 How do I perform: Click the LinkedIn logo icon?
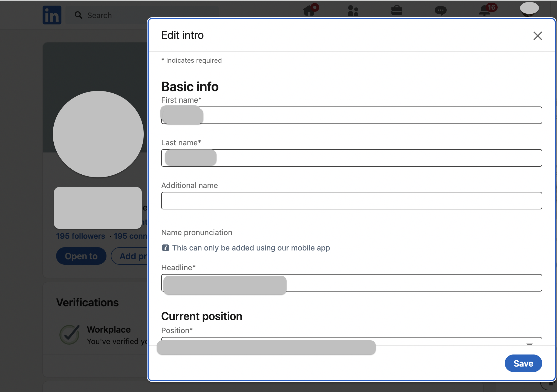pos(52,15)
